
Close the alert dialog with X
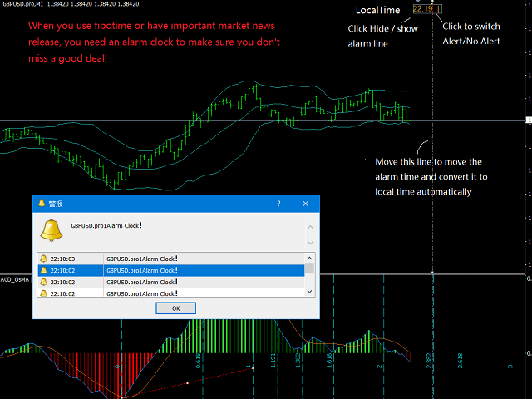tap(305, 204)
